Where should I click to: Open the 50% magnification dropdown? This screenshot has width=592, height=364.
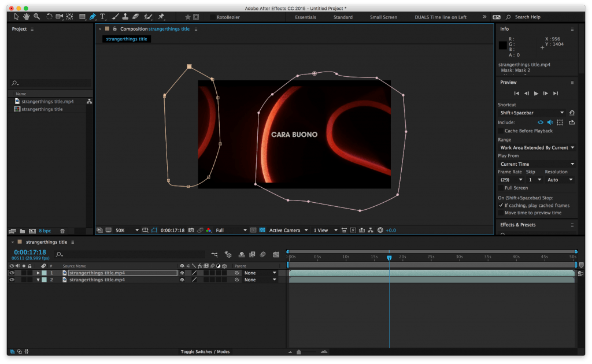pos(127,230)
